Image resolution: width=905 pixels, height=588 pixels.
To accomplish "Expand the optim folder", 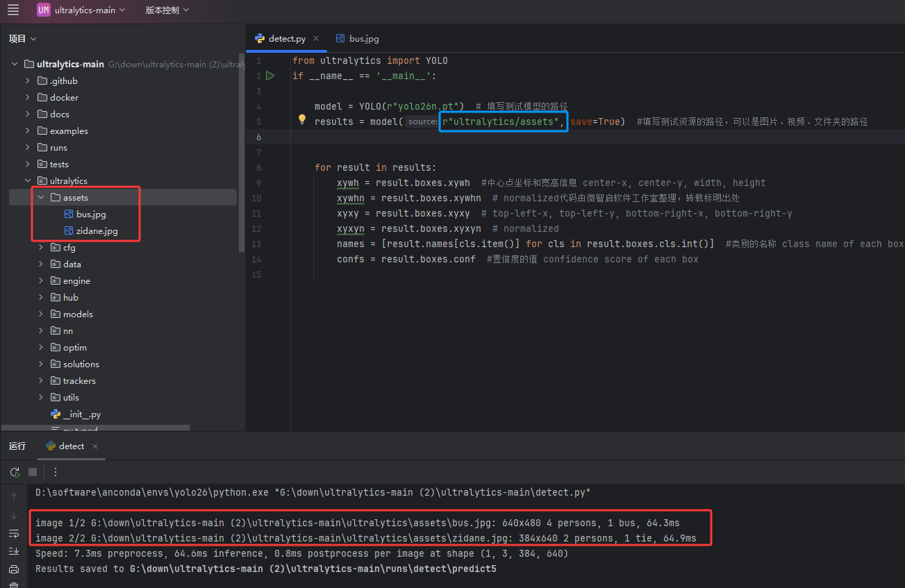I will coord(41,347).
